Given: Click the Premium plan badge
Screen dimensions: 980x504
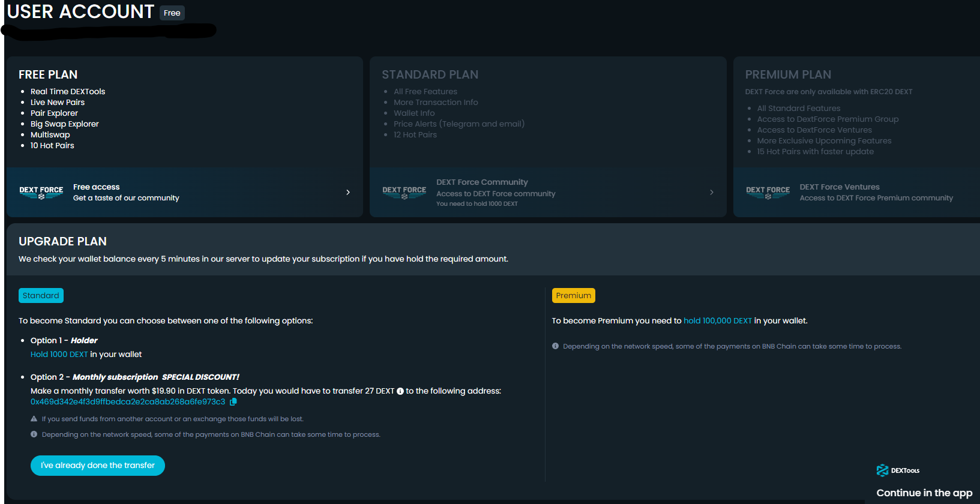Looking at the screenshot, I should click(574, 296).
